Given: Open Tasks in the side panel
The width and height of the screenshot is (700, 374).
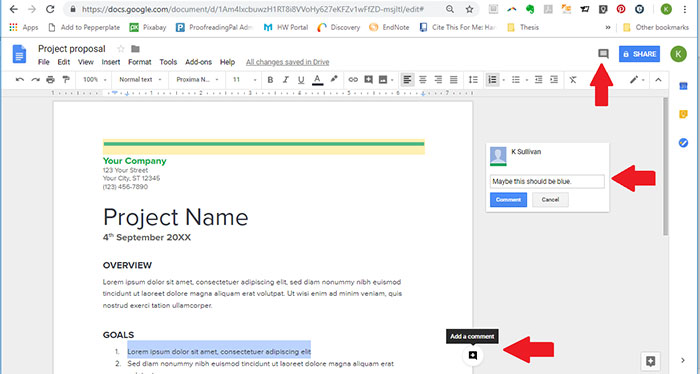Looking at the screenshot, I should (683, 143).
